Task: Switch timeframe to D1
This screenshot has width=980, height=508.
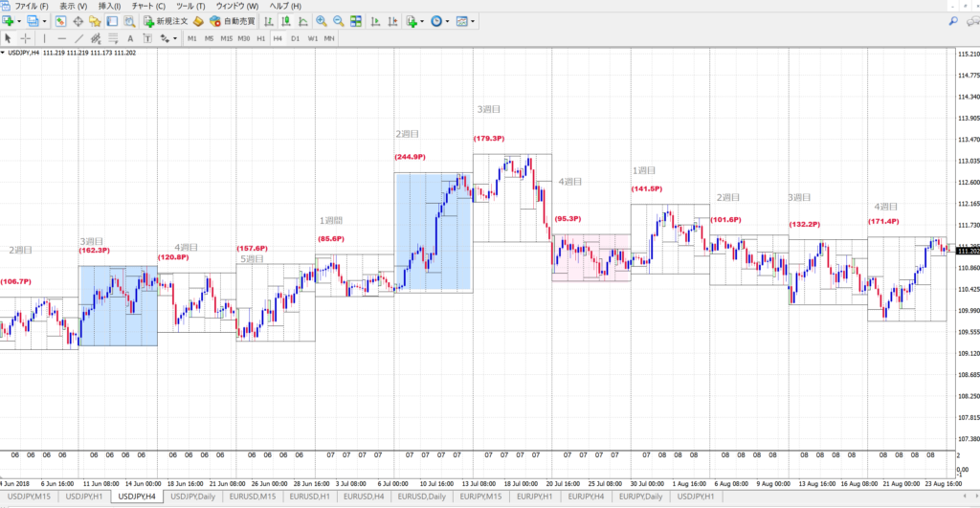Action: pyautogui.click(x=295, y=38)
